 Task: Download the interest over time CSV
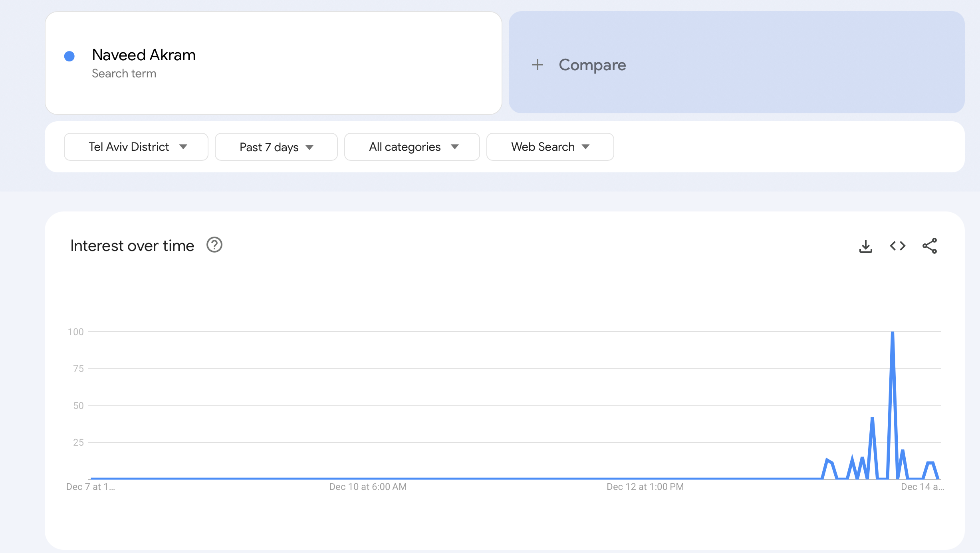point(865,246)
